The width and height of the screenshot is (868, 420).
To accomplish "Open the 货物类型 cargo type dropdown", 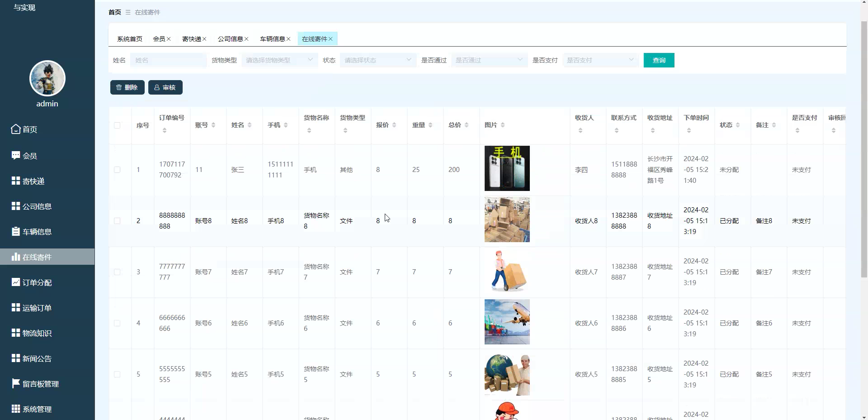I will tap(279, 60).
